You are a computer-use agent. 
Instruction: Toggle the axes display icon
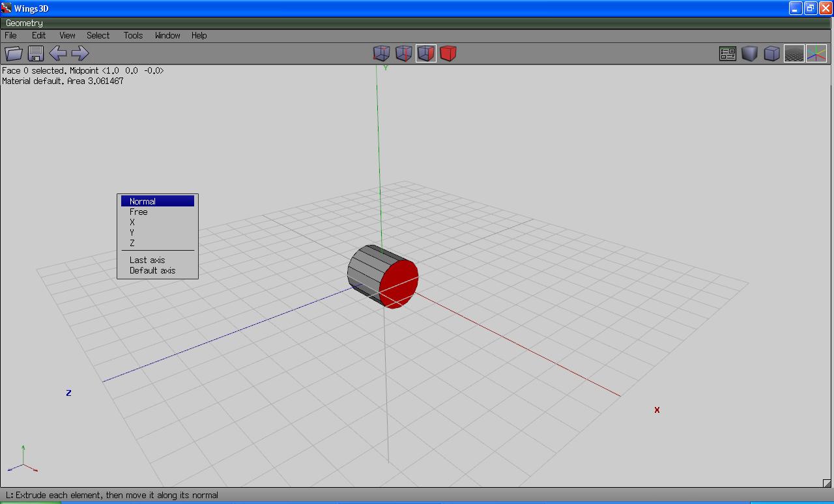(x=816, y=53)
